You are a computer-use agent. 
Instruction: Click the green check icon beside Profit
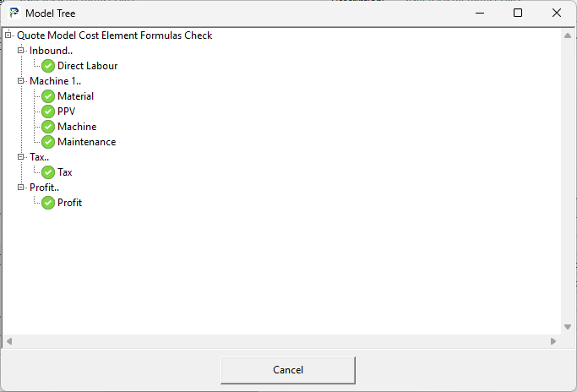click(48, 203)
